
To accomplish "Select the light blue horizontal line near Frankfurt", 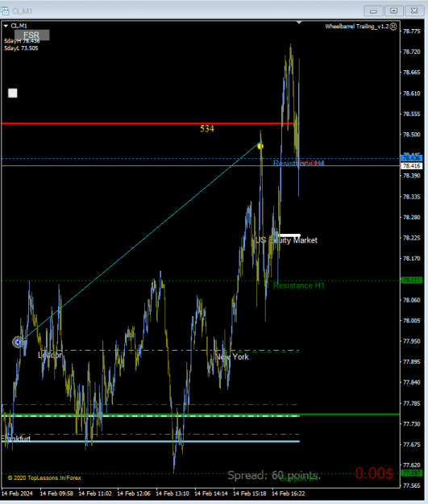I will click(x=151, y=441).
